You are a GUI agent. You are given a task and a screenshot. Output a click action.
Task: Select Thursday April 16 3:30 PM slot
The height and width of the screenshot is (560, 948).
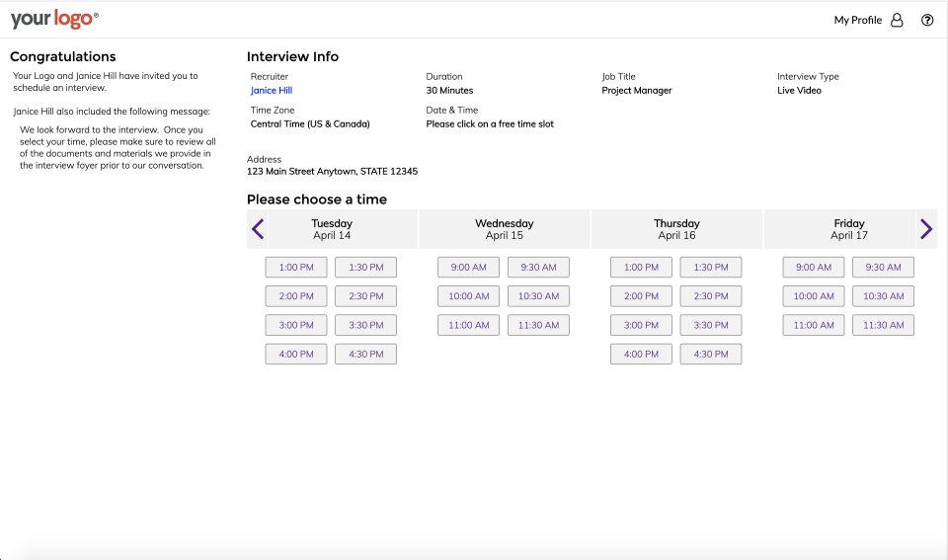(711, 325)
